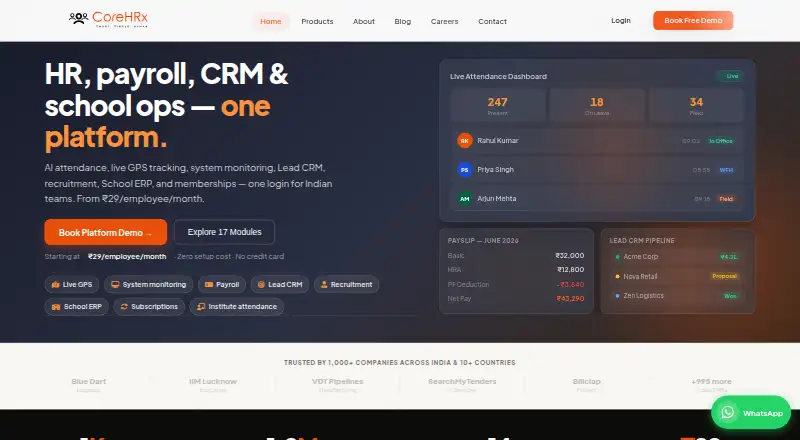Click the Subscriptions refresh icon
The image size is (800, 440).
pos(124,306)
